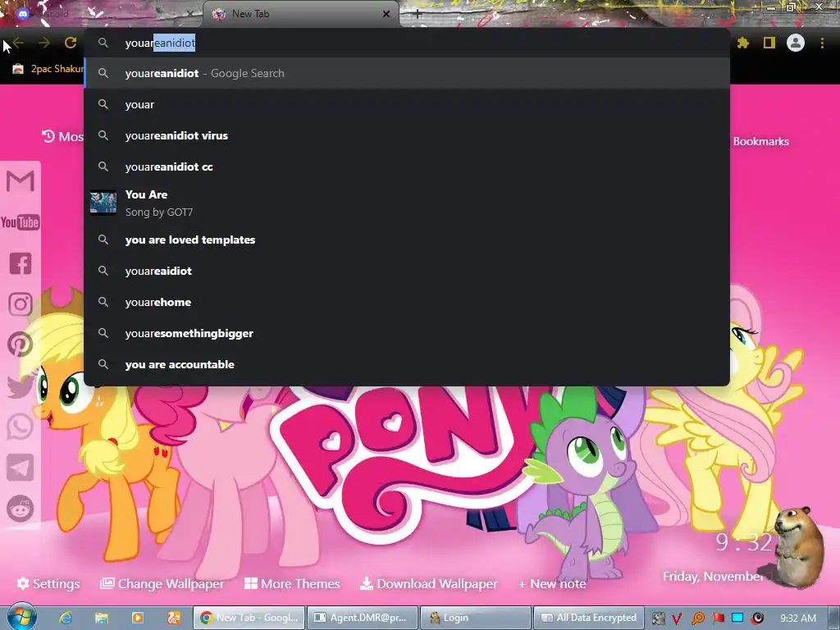Switch to the All Data Encrypted taskbar window

589,618
